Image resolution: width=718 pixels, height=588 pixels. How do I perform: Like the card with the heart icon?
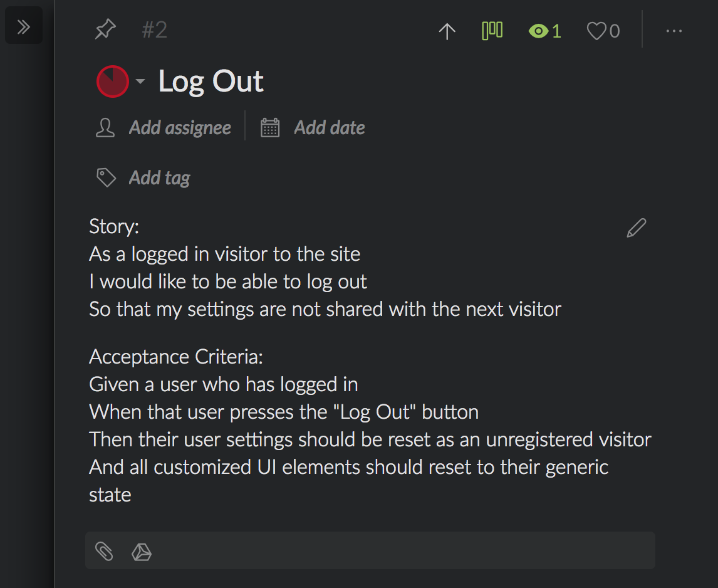(x=596, y=31)
